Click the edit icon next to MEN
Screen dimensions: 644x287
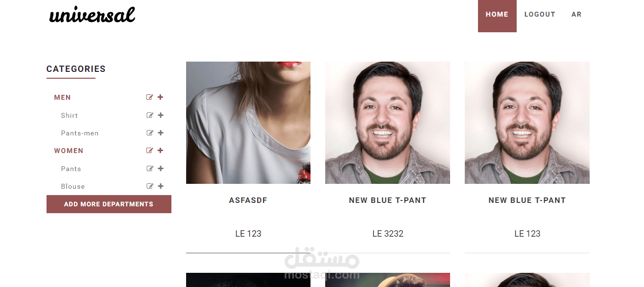pos(150,97)
